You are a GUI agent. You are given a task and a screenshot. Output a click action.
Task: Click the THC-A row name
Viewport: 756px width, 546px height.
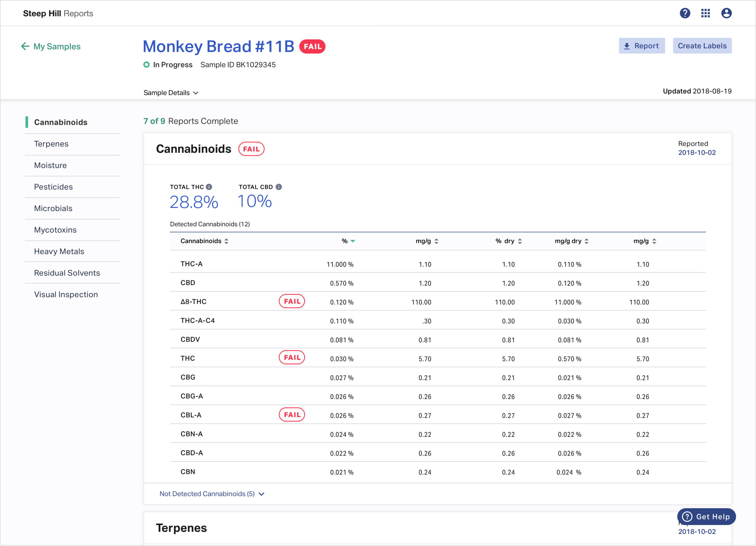(x=192, y=264)
